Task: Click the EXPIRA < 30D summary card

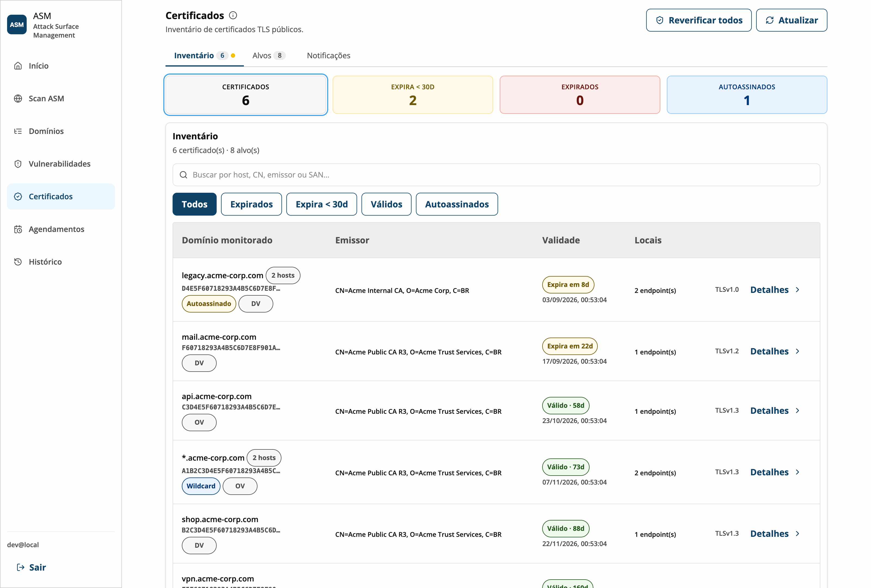Action: [413, 95]
